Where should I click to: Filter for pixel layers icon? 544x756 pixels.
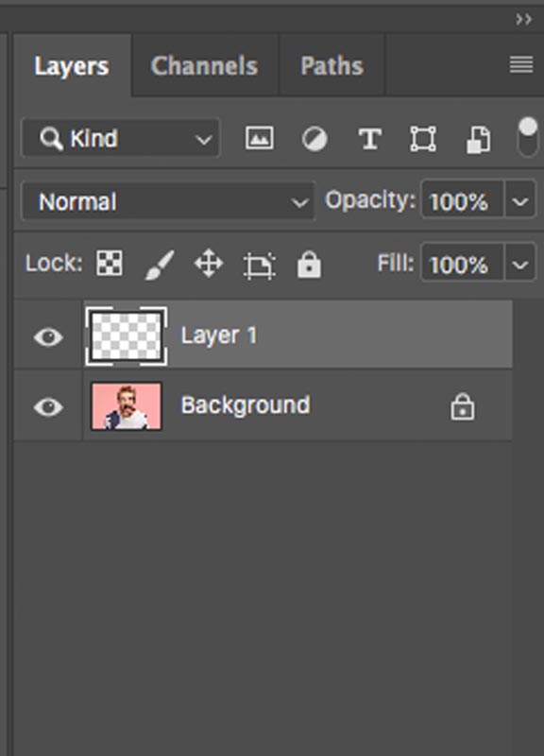pos(259,139)
